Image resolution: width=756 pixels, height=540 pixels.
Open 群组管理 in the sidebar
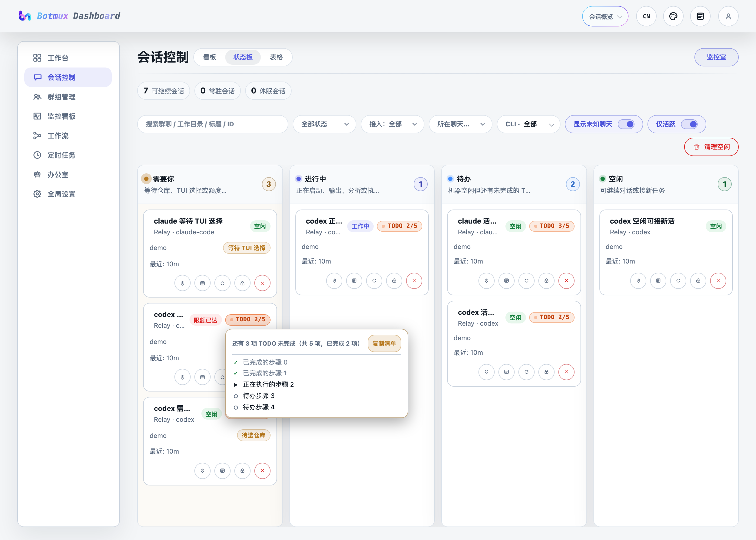click(68, 97)
